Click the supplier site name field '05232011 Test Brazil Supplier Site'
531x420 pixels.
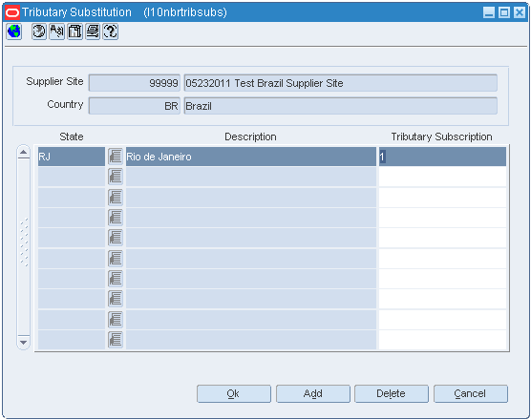coord(341,83)
